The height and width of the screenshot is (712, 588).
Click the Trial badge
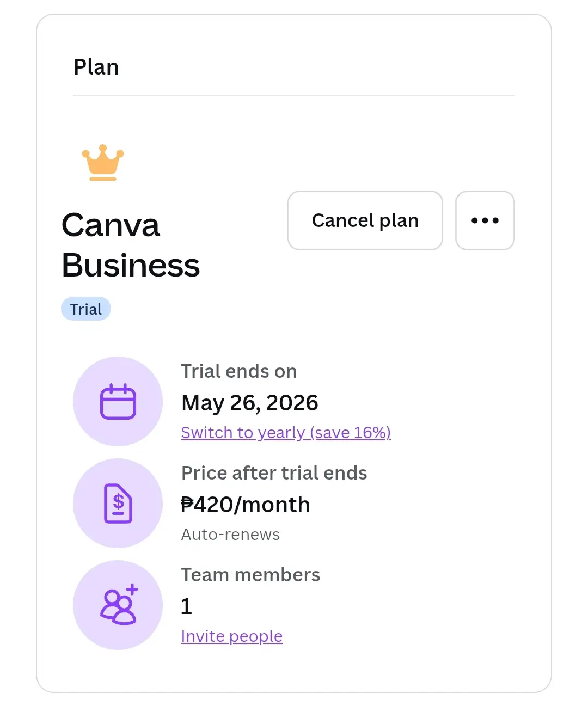click(86, 309)
